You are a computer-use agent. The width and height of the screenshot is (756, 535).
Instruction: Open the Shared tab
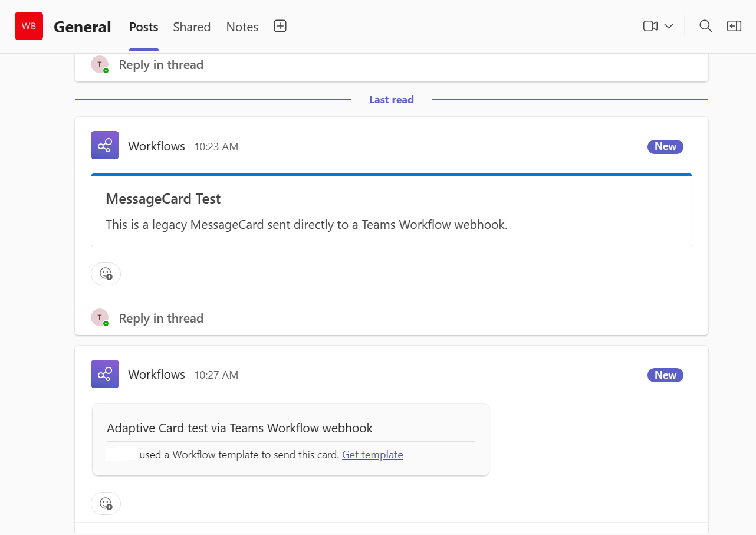tap(192, 27)
